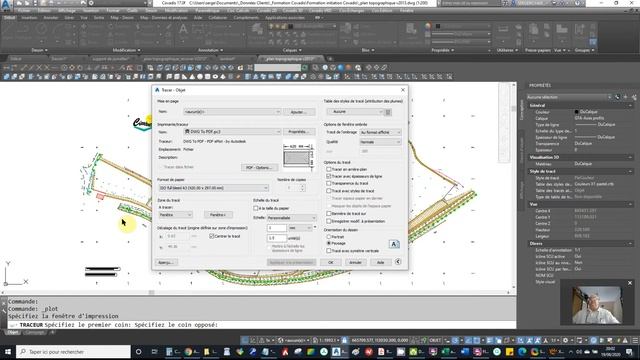The height and width of the screenshot is (360, 640).
Task: Enable Tracer en arrière-plan checkbox
Action: click(329, 169)
